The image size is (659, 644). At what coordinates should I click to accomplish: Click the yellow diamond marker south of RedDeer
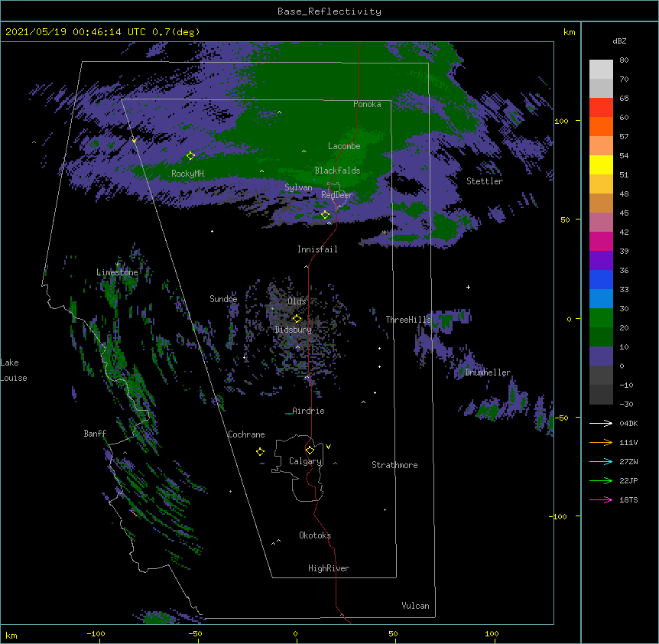coord(325,215)
